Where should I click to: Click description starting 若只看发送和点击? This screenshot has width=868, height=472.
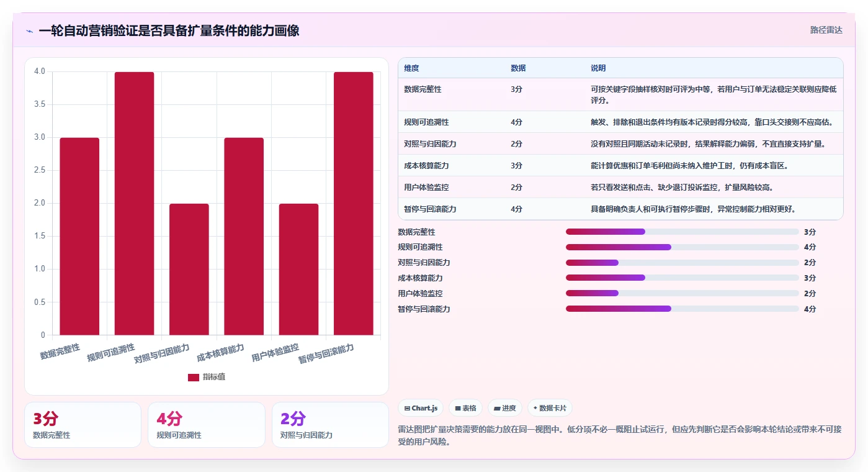click(x=682, y=188)
